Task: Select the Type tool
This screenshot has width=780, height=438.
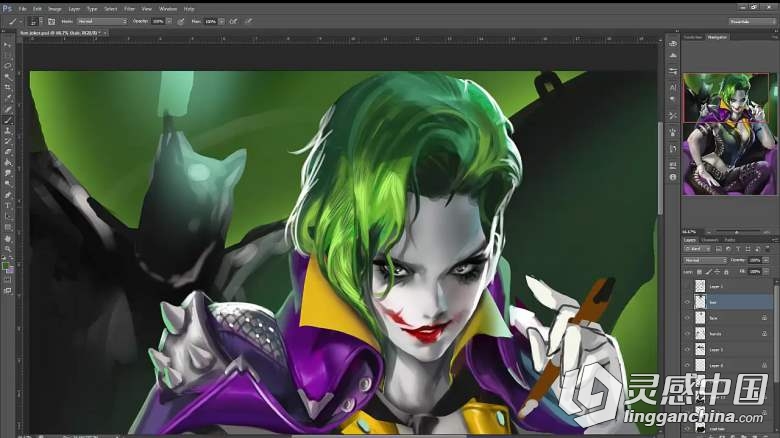Action: [x=7, y=206]
